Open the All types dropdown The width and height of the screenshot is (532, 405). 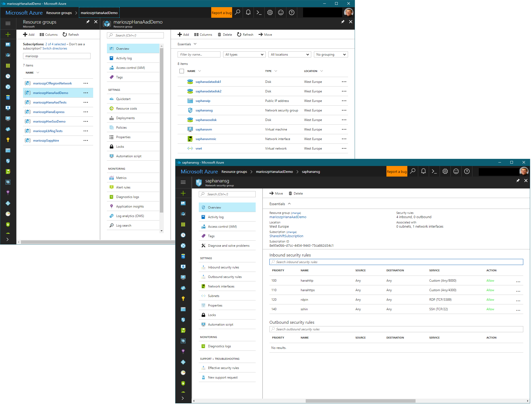pyautogui.click(x=244, y=55)
